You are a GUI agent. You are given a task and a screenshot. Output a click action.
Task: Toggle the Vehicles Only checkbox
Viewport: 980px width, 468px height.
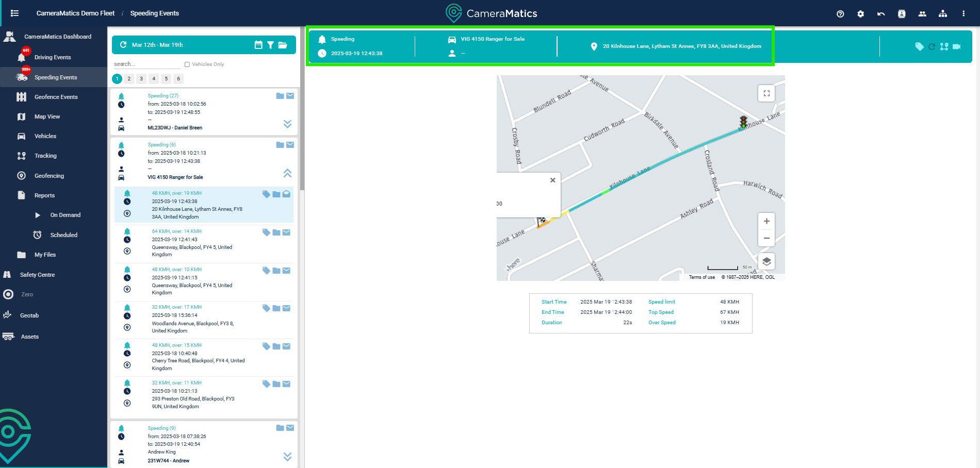[x=187, y=64]
